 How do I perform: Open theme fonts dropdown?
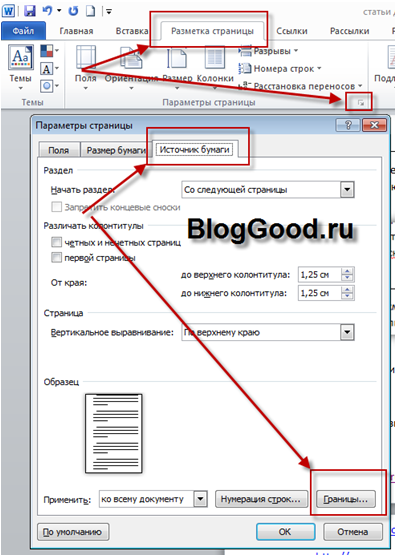49,68
